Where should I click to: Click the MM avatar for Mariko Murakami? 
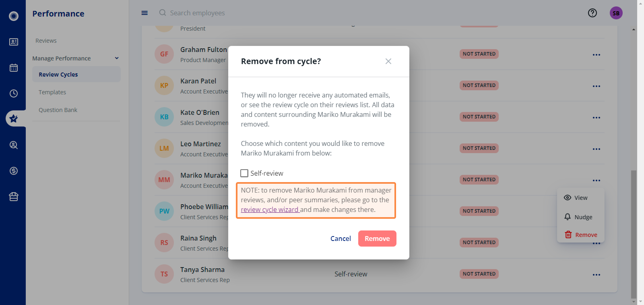(164, 180)
